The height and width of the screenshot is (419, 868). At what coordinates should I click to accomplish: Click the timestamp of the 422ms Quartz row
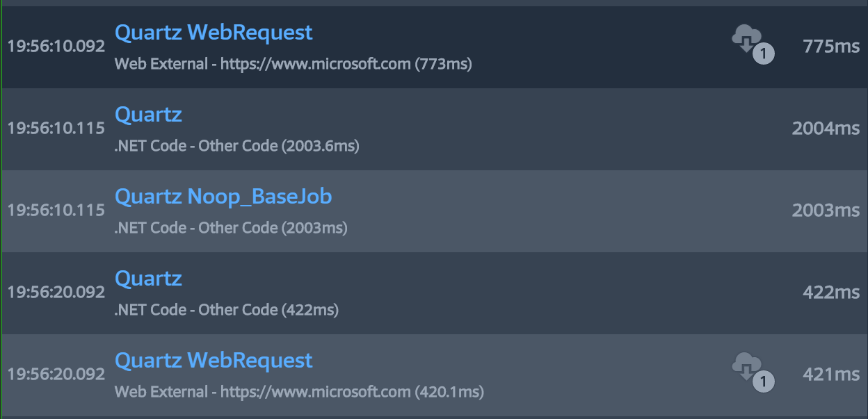tap(56, 293)
